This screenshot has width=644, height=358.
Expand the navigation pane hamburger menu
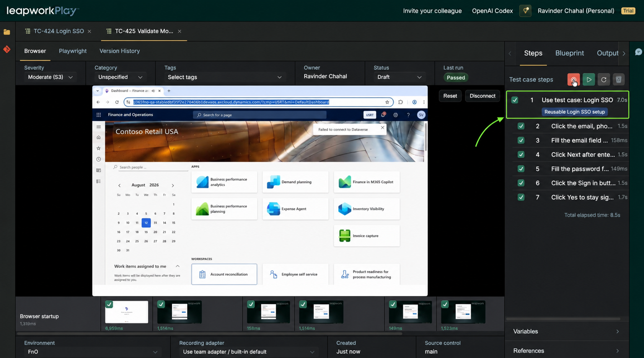point(99,127)
